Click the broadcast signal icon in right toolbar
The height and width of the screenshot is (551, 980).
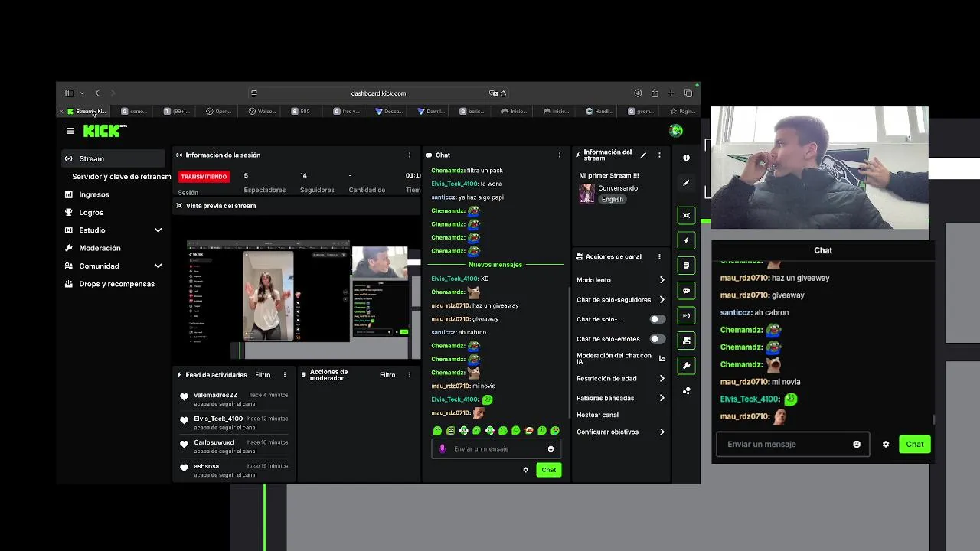point(686,315)
